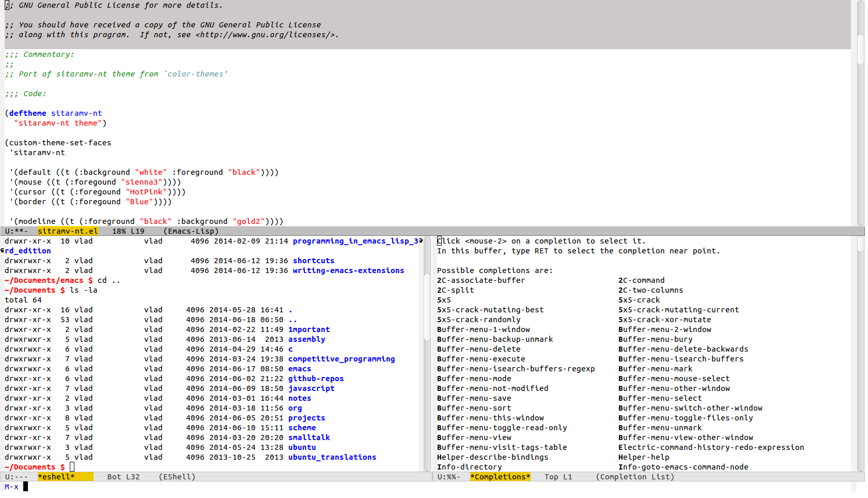
Task: Select Buffer-menu-view completion
Action: pos(474,437)
